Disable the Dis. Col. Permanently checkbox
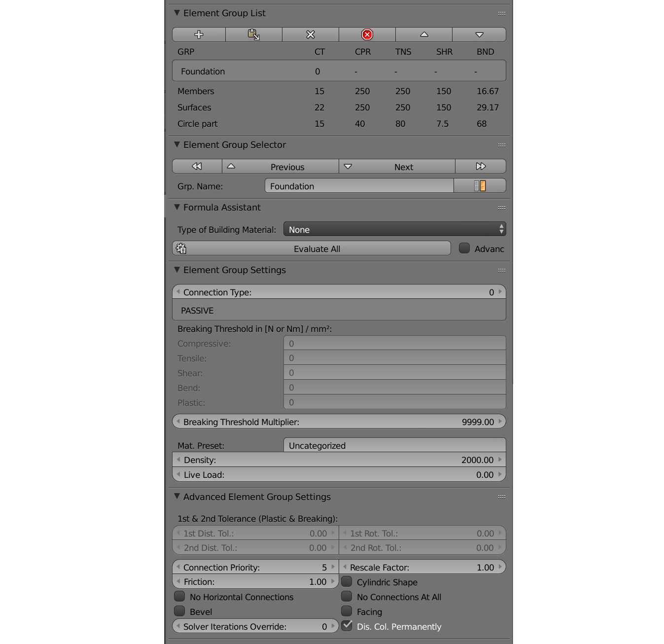The width and height of the screenshot is (664, 644). [x=347, y=625]
